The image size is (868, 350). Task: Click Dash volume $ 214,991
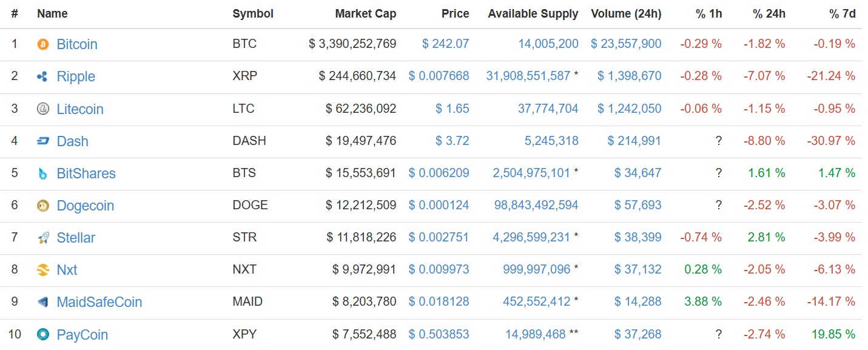pyautogui.click(x=634, y=141)
